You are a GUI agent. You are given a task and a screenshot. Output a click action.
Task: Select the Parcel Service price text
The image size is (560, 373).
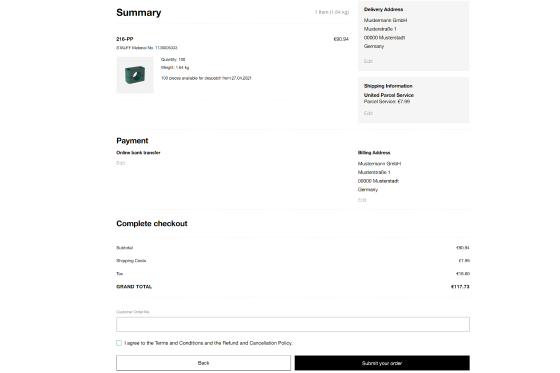pyautogui.click(x=387, y=101)
